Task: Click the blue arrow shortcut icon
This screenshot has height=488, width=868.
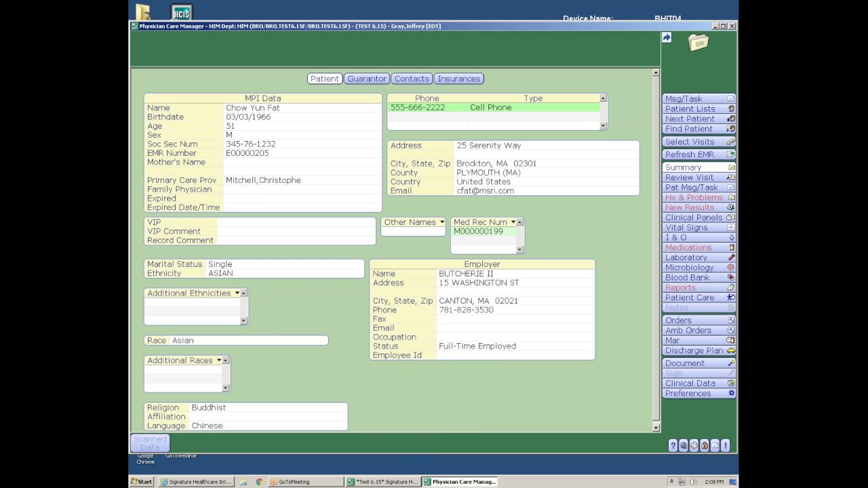Action: (x=667, y=38)
